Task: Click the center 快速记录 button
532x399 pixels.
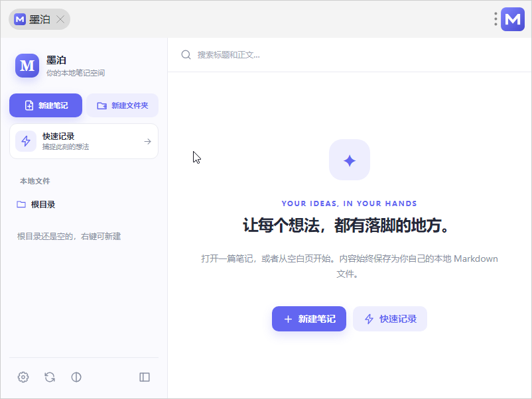Action: 390,319
